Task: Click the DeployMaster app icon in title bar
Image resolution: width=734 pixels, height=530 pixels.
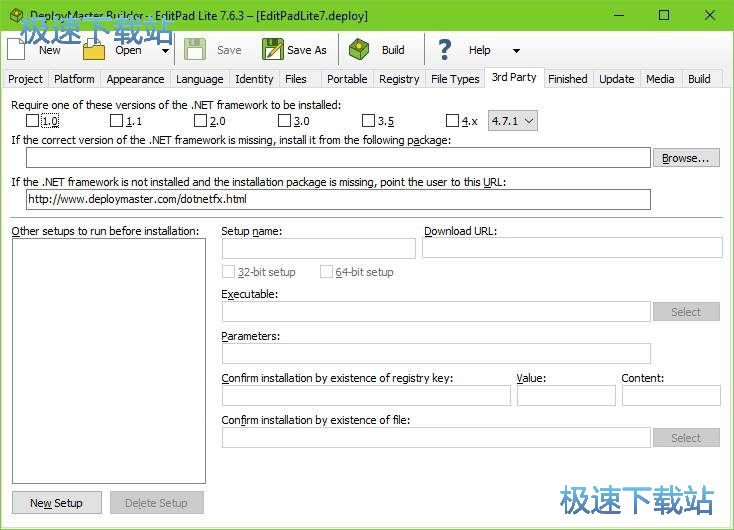Action: tap(16, 15)
